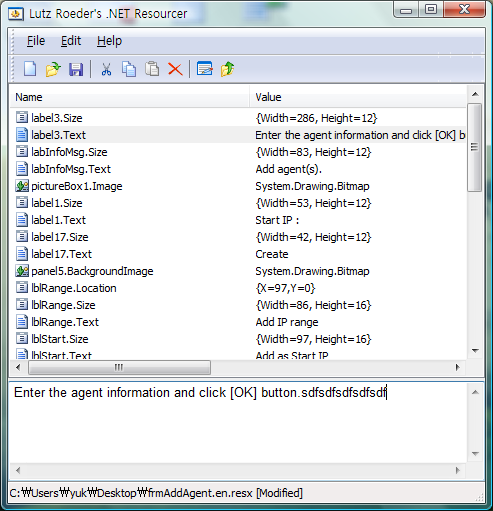This screenshot has width=493, height=511.
Task: Click the Copy toolbar icon
Action: click(129, 69)
